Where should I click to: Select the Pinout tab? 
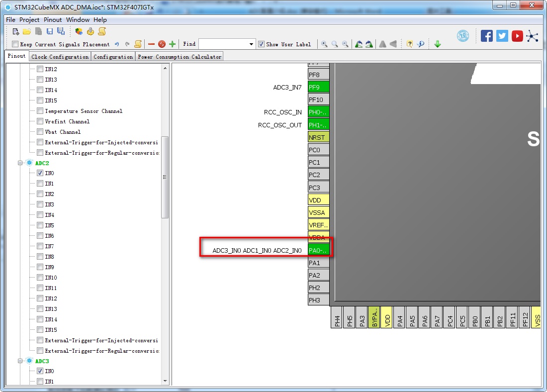tap(17, 56)
